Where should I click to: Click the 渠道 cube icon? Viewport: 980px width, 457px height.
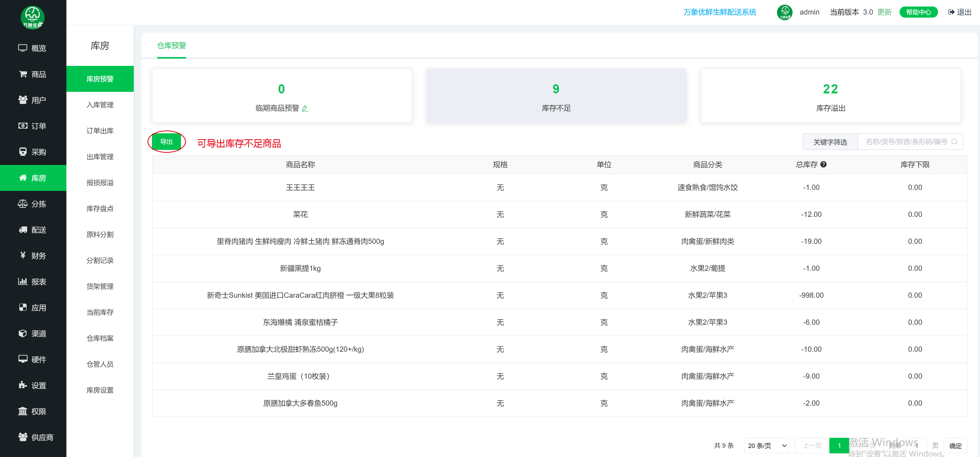click(23, 333)
